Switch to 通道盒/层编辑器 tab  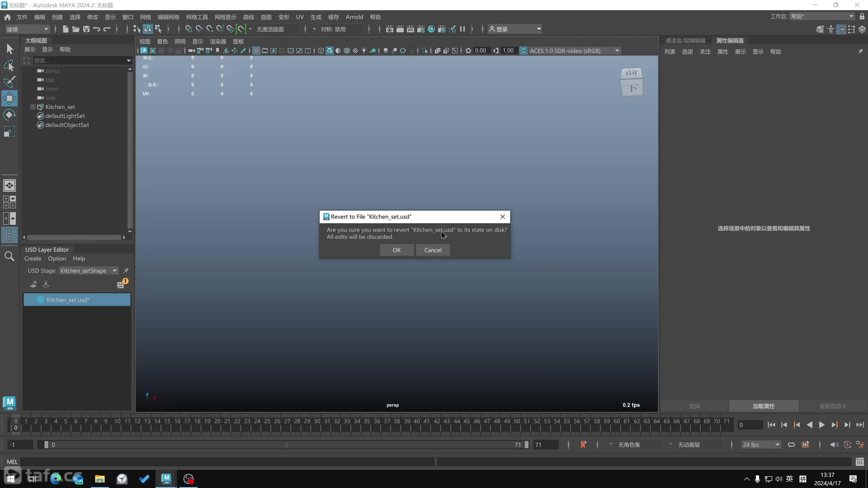[x=685, y=41]
